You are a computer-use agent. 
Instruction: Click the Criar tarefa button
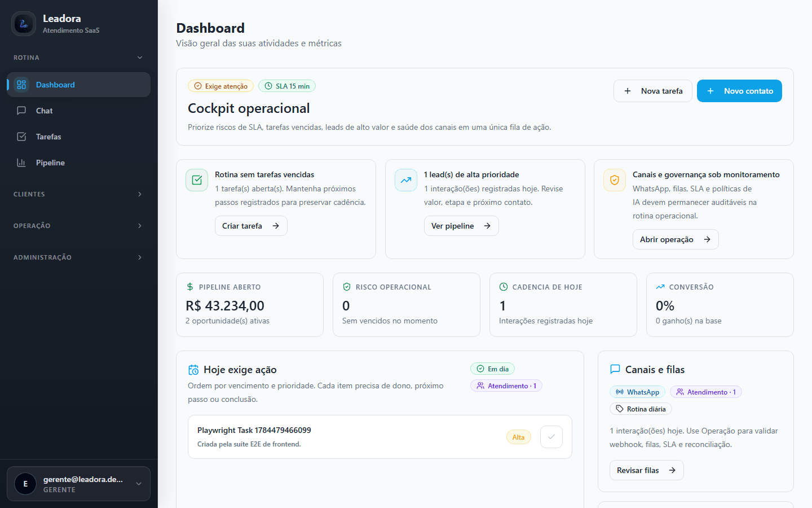(x=251, y=226)
